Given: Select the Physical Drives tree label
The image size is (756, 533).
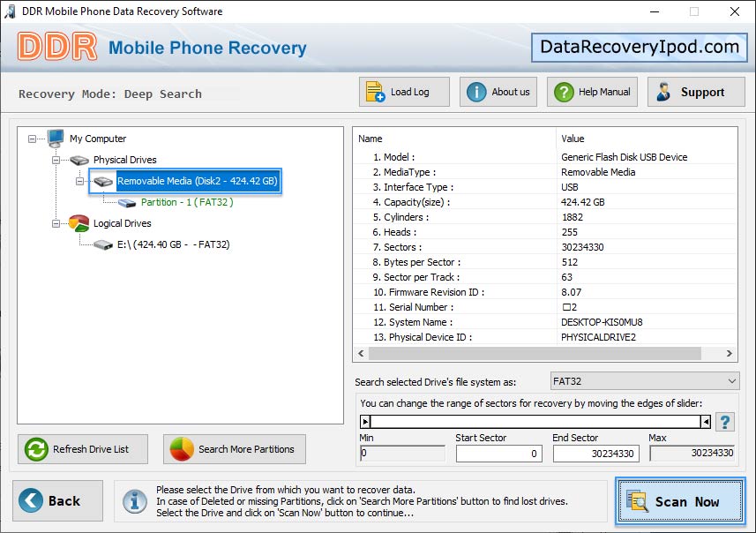Looking at the screenshot, I should 125,160.
